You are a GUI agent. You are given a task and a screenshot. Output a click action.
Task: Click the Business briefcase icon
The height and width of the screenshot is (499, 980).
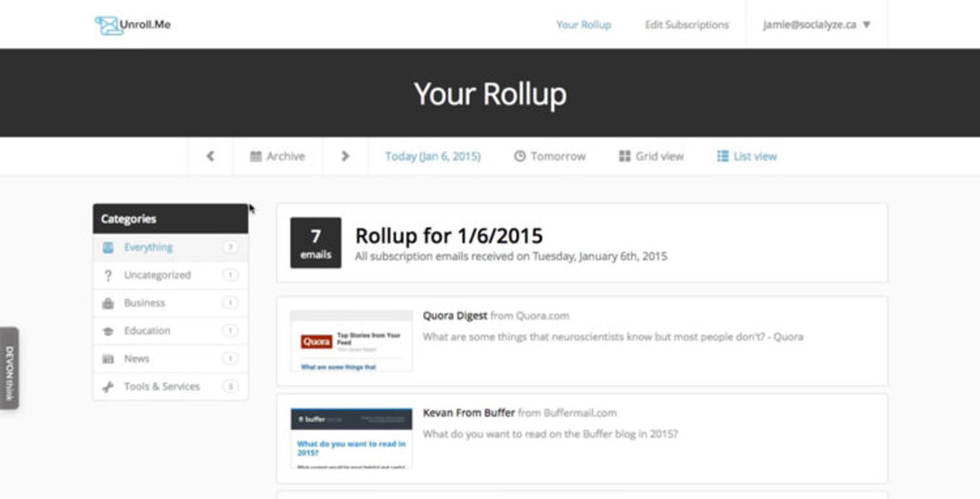(x=108, y=304)
